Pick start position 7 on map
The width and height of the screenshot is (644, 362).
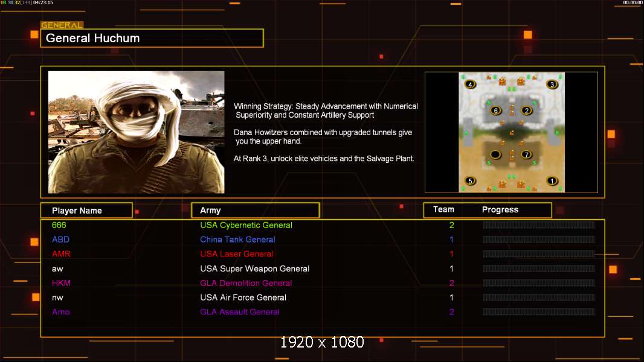[x=526, y=154]
